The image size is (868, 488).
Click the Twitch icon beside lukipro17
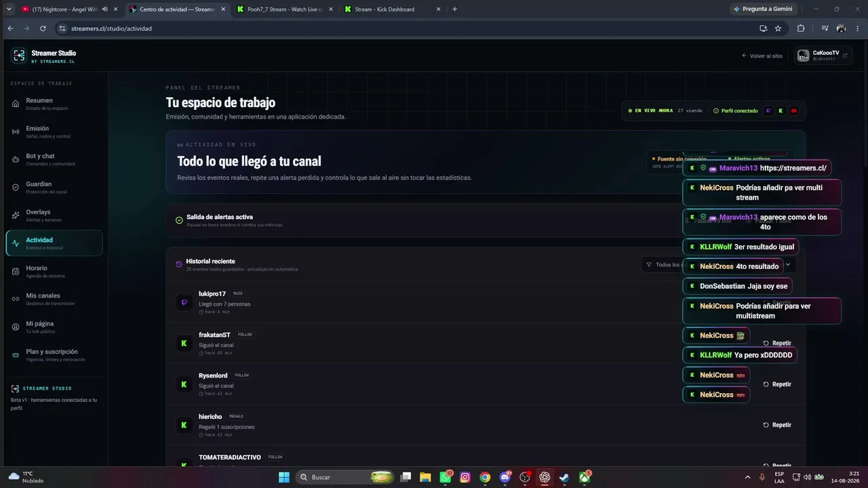click(x=184, y=303)
